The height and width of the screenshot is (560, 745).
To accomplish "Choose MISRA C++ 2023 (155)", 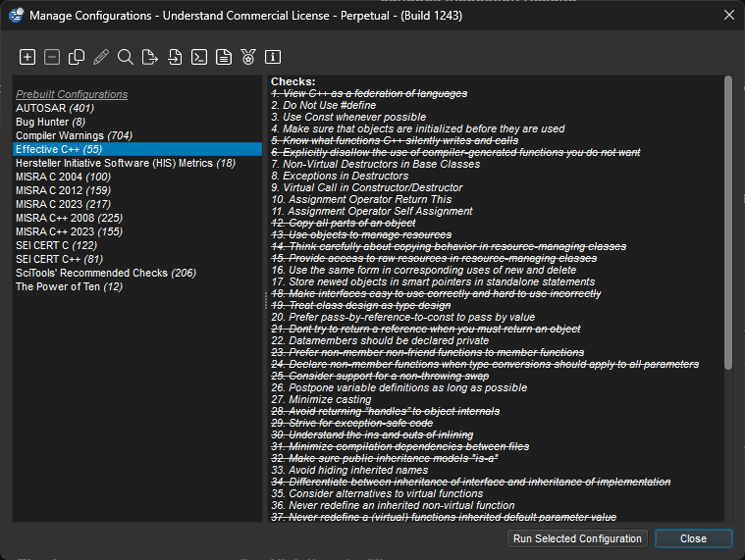I will click(136, 231).
